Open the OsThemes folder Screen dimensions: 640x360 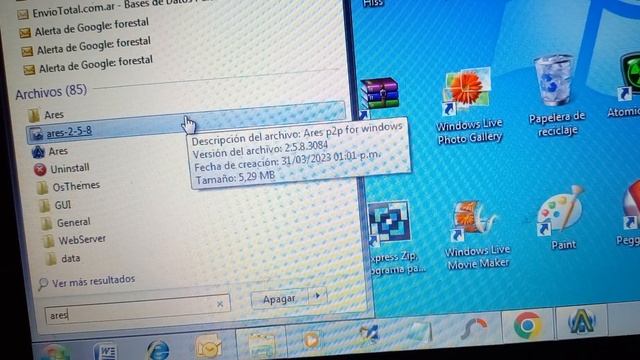coord(68,187)
